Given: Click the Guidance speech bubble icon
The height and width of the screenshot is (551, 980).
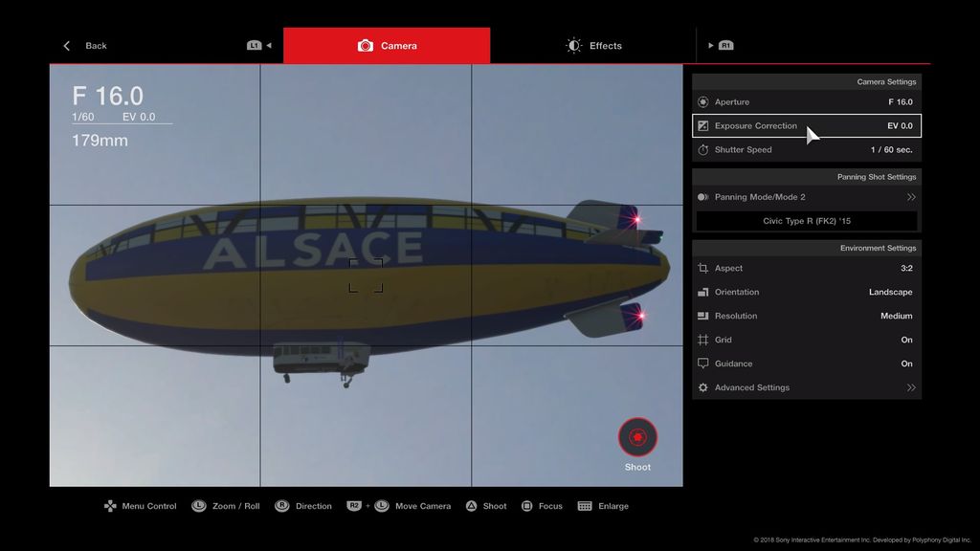Looking at the screenshot, I should coord(703,364).
